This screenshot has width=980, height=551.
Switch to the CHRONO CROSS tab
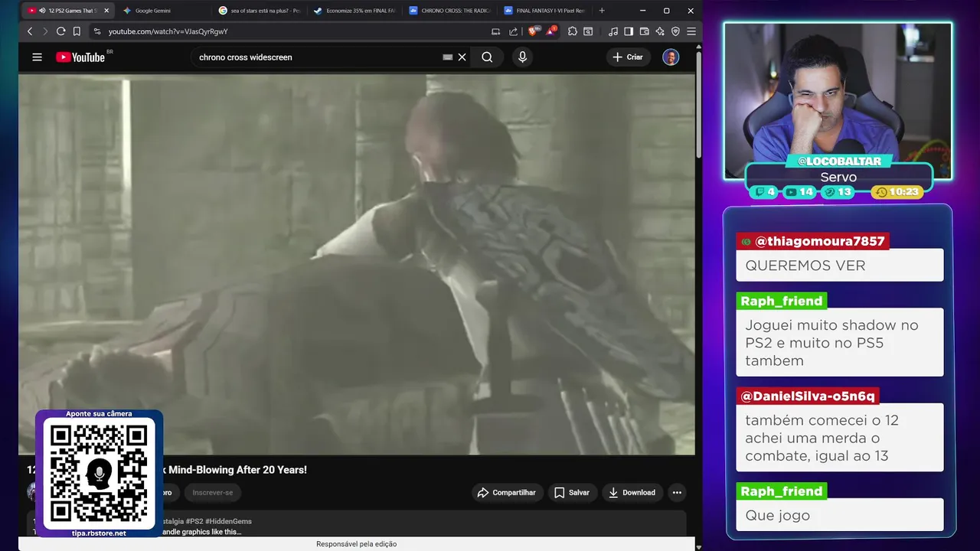point(449,11)
